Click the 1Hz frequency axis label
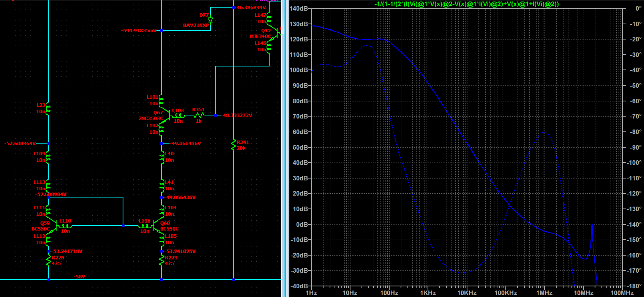 [x=311, y=293]
